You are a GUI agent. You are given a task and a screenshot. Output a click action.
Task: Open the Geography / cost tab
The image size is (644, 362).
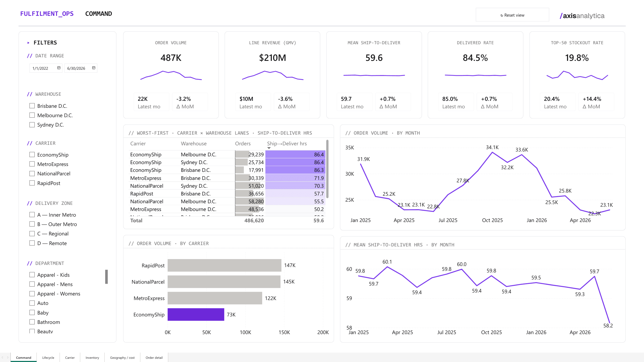click(x=122, y=357)
